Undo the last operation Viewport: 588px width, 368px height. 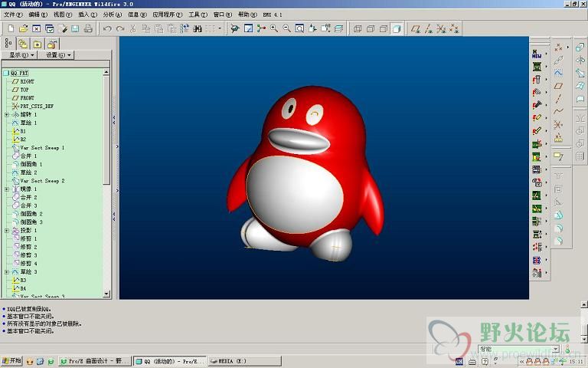coord(108,28)
